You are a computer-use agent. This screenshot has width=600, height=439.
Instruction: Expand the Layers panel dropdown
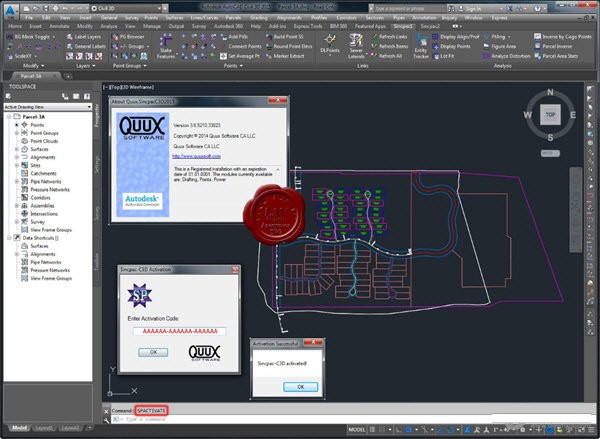[x=86, y=66]
